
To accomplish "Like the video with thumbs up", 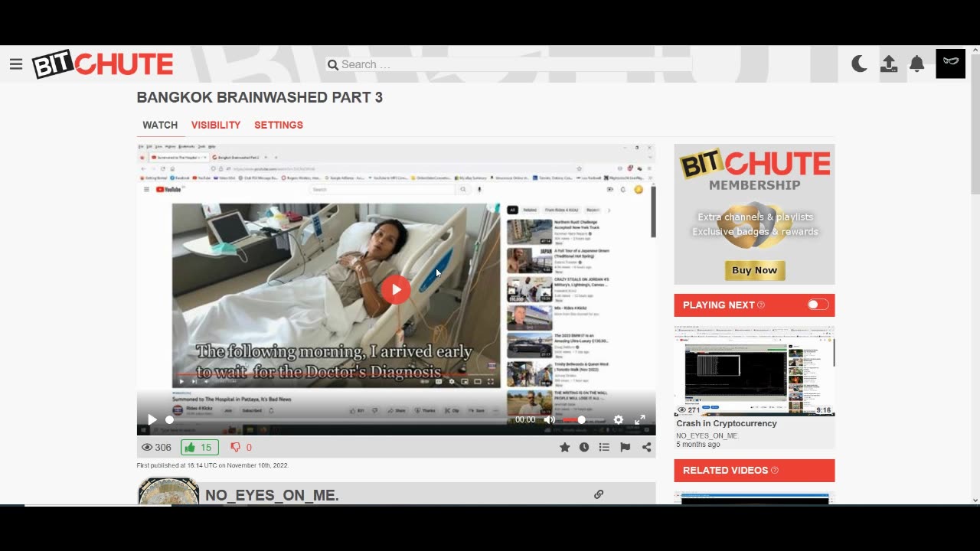I will (x=200, y=447).
